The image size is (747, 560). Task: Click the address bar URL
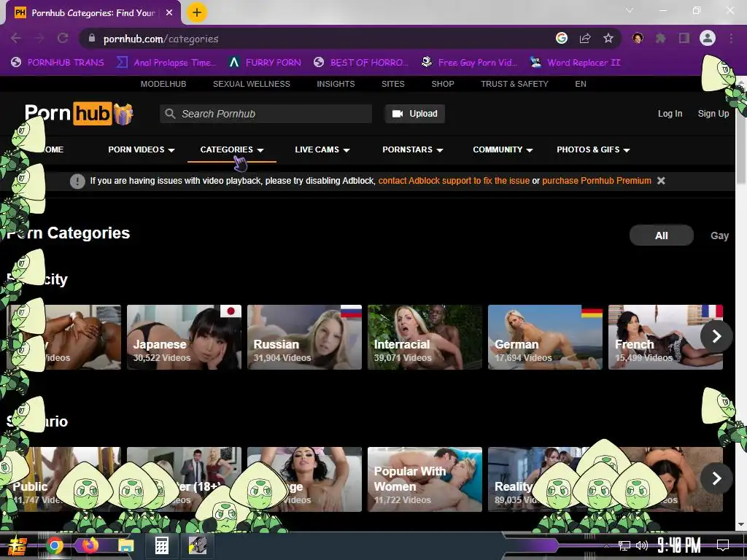(x=161, y=39)
